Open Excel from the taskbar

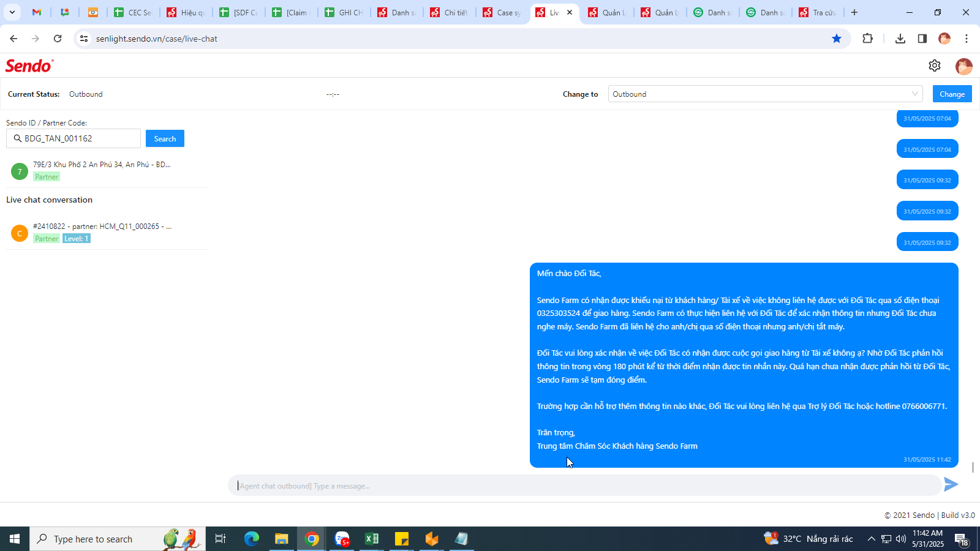click(x=372, y=539)
